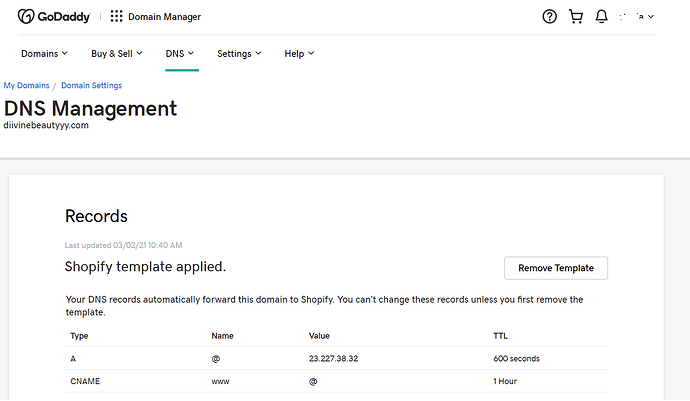The image size is (690, 401).
Task: Expand the Help menu
Action: pos(298,53)
